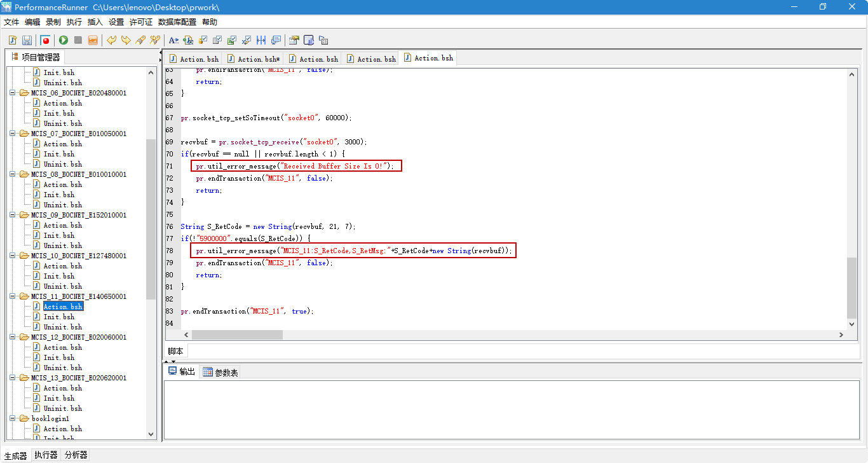Collapse the booklogin1 tree node
Screen dimensions: 868x463
point(13,418)
